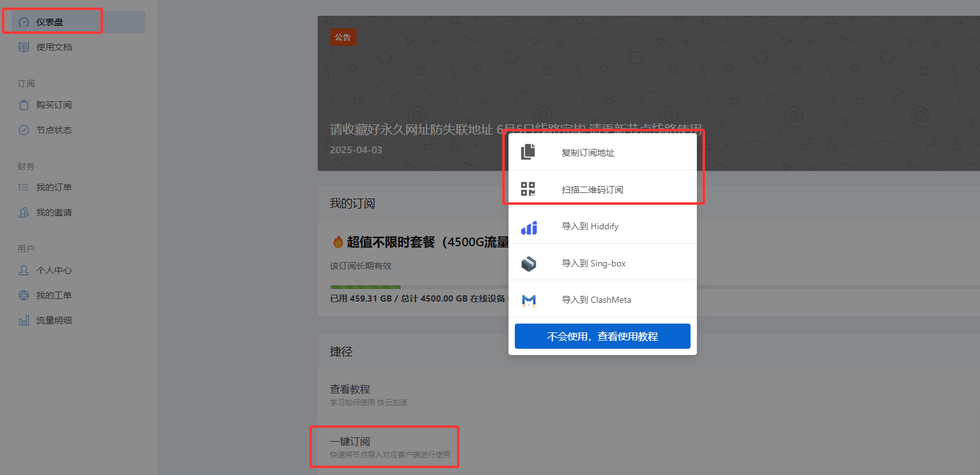Open 节点状态 in the sidebar
980x475 pixels.
pos(78,130)
